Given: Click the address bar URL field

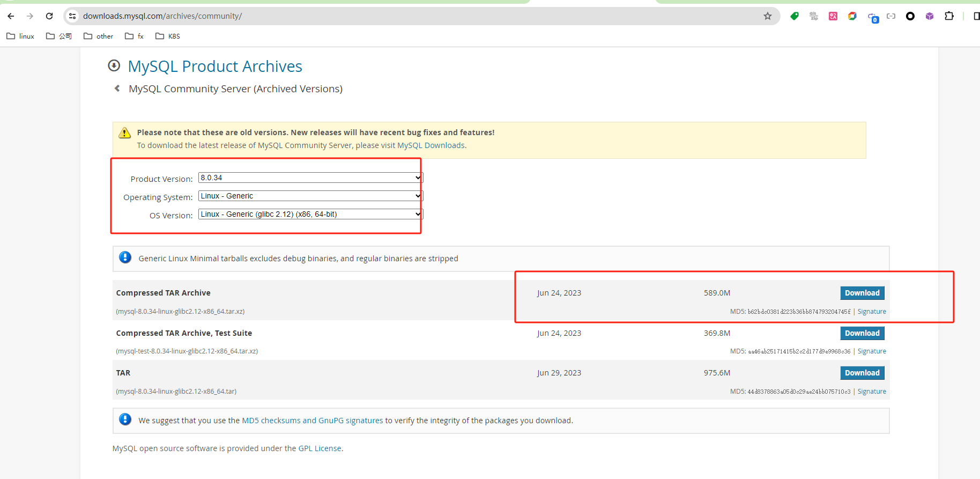Looking at the screenshot, I should [375, 16].
